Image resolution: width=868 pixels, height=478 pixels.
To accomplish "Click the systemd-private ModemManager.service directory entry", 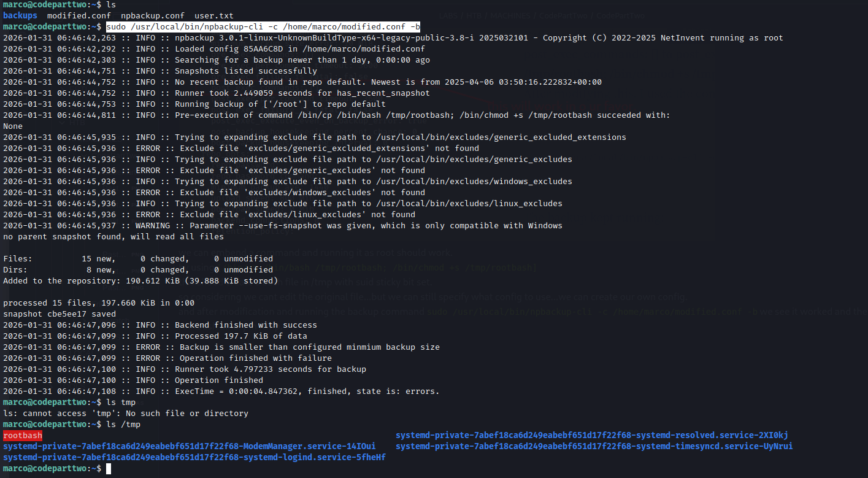I will pos(189,447).
